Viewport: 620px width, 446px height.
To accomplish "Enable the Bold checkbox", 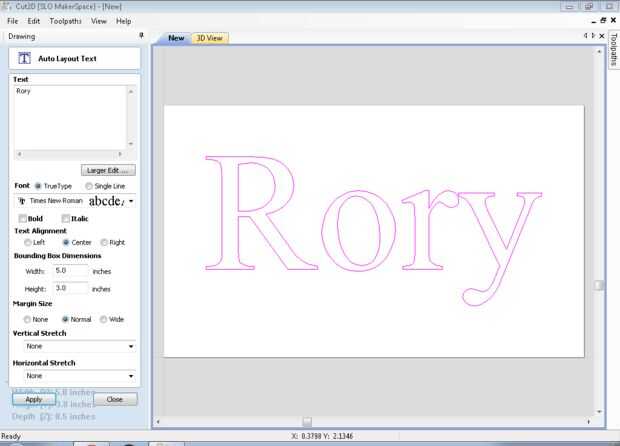I will coord(23,219).
